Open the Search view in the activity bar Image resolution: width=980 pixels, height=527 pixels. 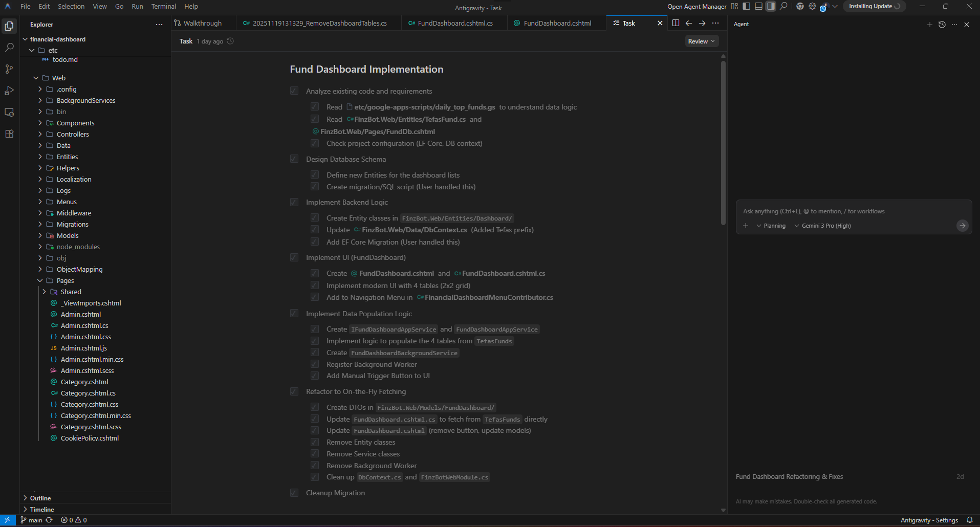point(9,48)
